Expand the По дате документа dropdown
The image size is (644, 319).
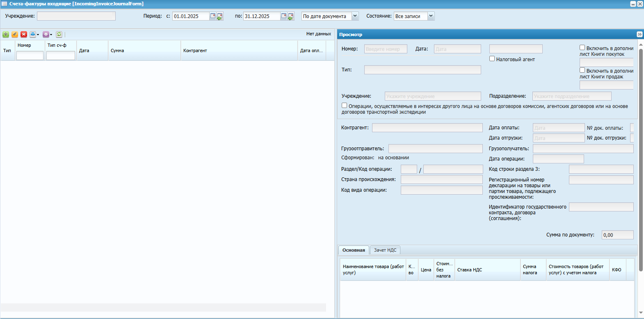point(355,16)
